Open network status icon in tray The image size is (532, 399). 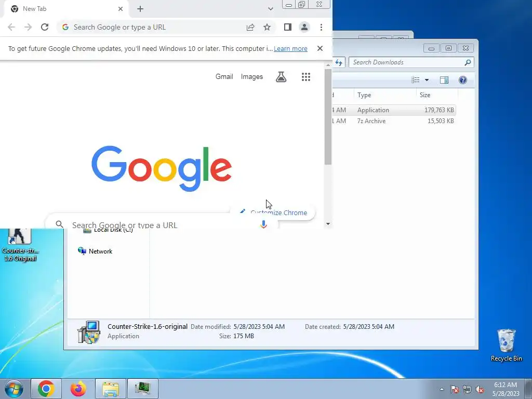coord(467,389)
